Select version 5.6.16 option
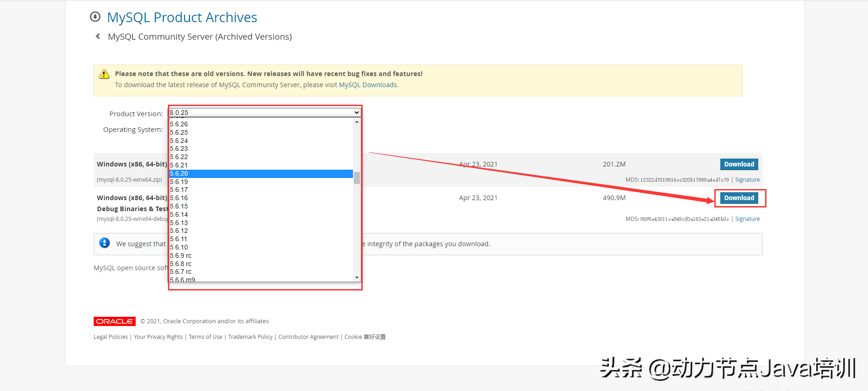Screen dimensions: 868x391 (261, 198)
